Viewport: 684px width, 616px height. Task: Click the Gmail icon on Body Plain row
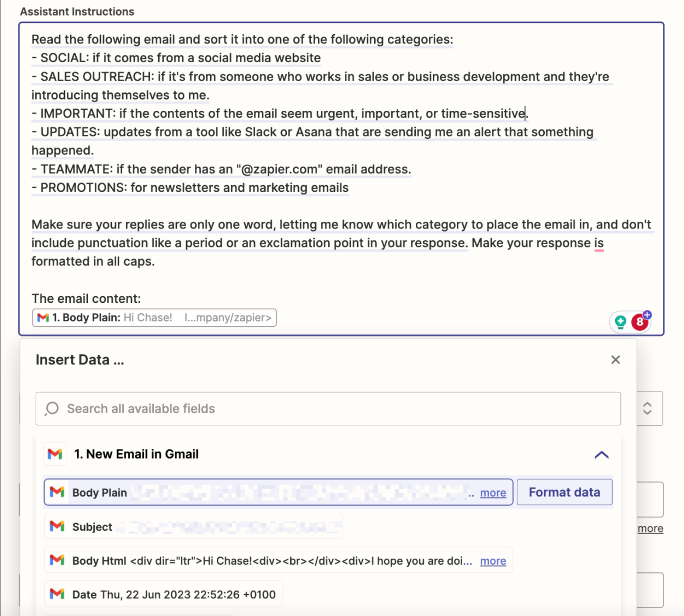(x=57, y=492)
